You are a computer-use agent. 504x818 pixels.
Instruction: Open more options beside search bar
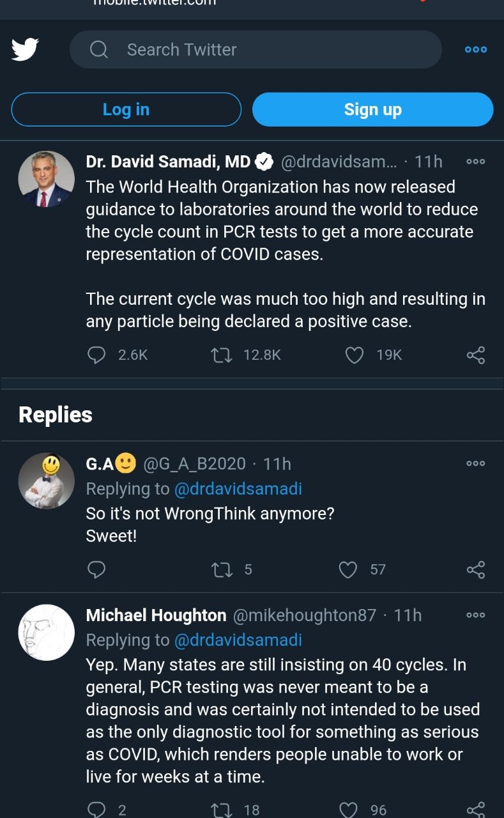pos(476,50)
